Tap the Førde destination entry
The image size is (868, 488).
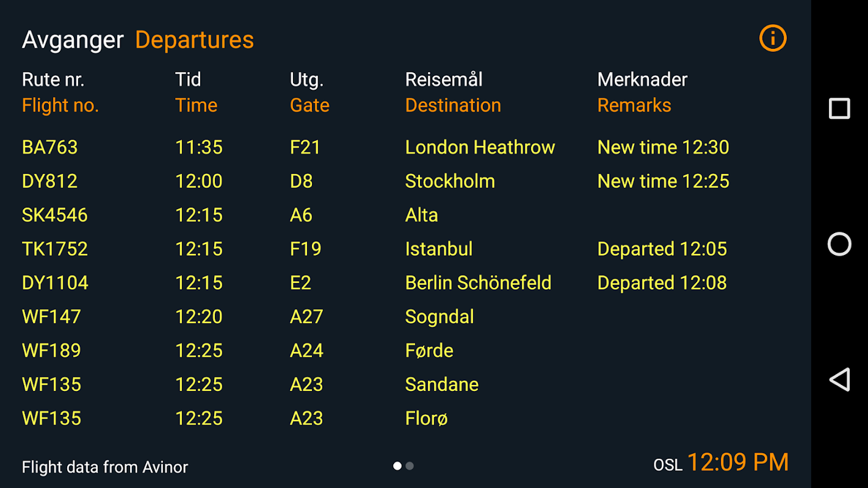(x=429, y=351)
